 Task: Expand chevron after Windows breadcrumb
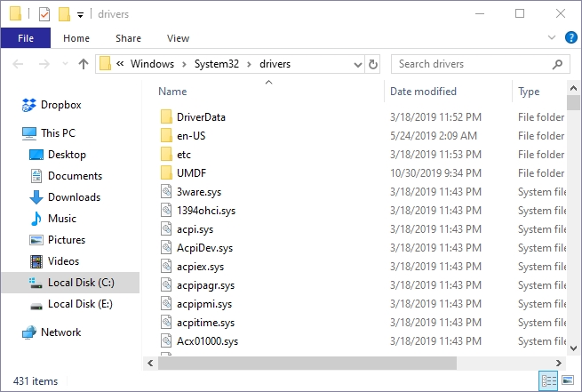click(x=184, y=64)
